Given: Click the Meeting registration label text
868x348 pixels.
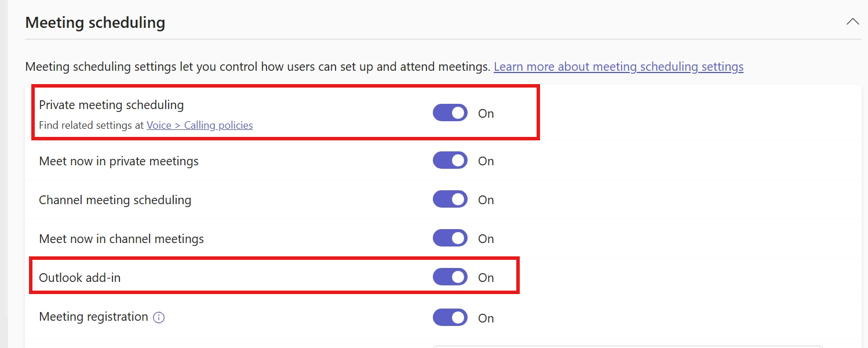Looking at the screenshot, I should pyautogui.click(x=93, y=317).
